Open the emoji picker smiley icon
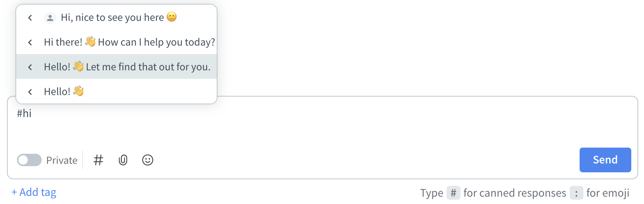 [148, 160]
